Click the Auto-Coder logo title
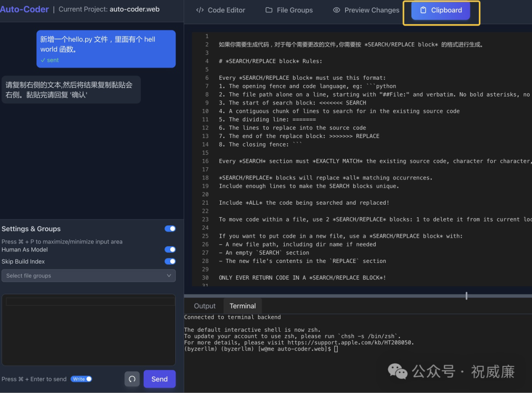Viewport: 532px width, 393px height. point(24,9)
